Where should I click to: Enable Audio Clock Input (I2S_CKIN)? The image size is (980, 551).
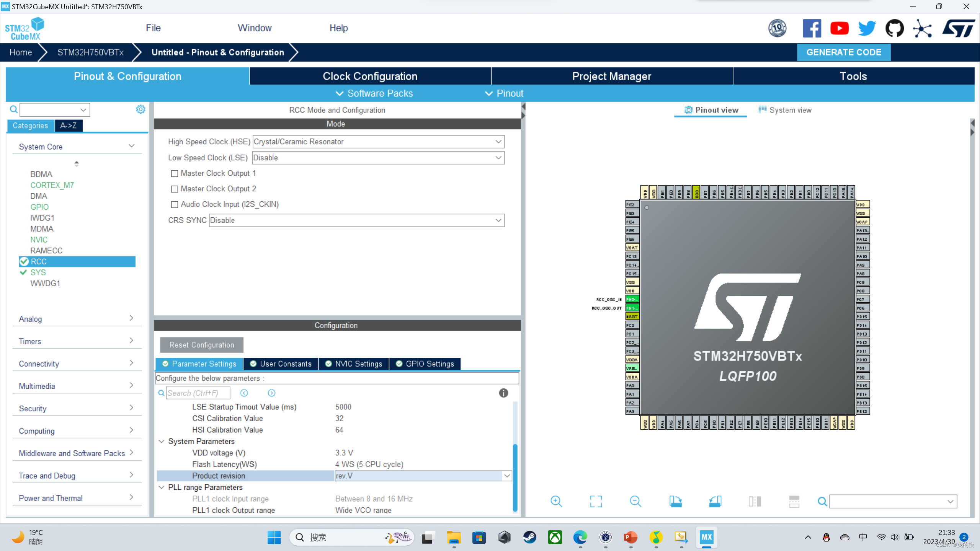175,204
